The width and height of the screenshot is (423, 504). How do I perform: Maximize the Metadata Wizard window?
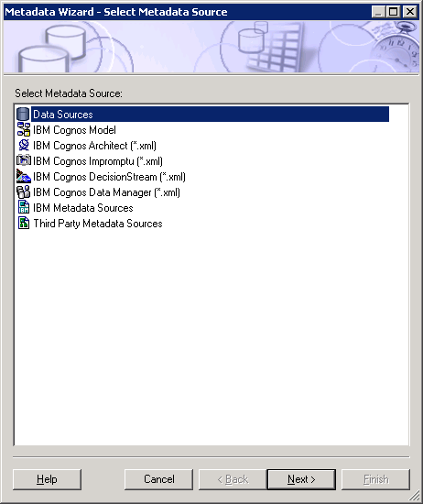(x=393, y=12)
